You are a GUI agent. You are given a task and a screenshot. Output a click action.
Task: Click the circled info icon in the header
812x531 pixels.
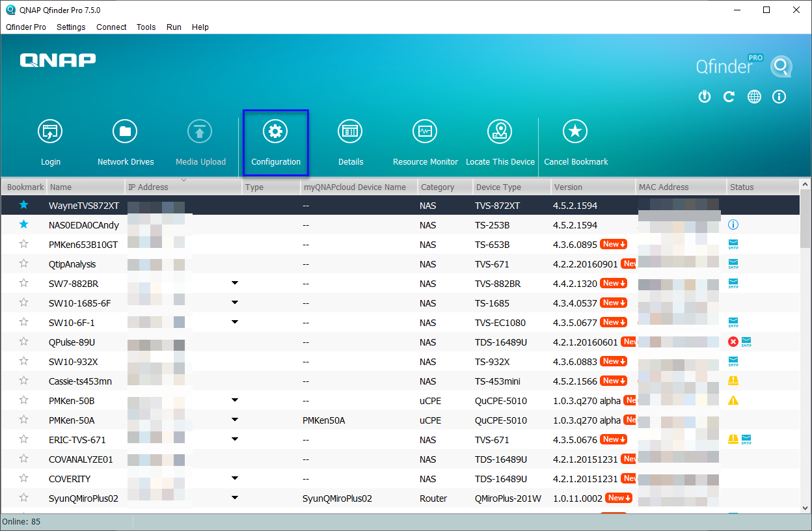[779, 97]
